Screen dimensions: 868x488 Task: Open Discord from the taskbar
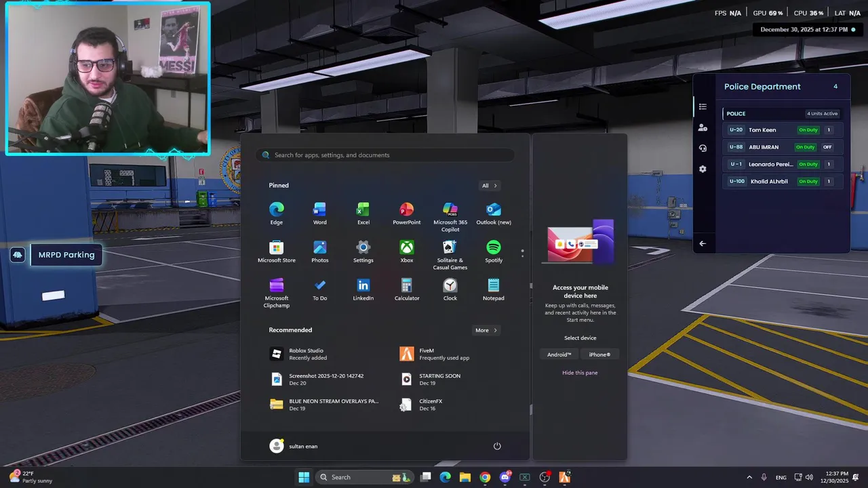tap(505, 477)
